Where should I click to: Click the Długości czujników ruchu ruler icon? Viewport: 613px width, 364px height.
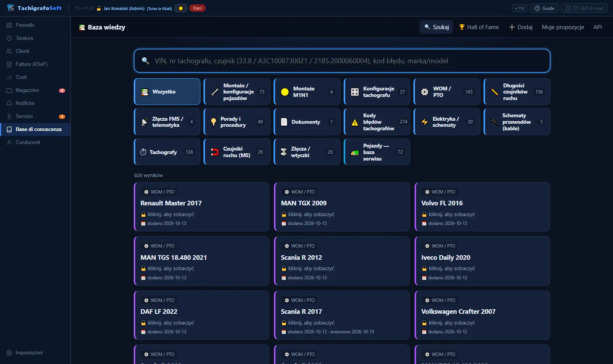tap(495, 92)
